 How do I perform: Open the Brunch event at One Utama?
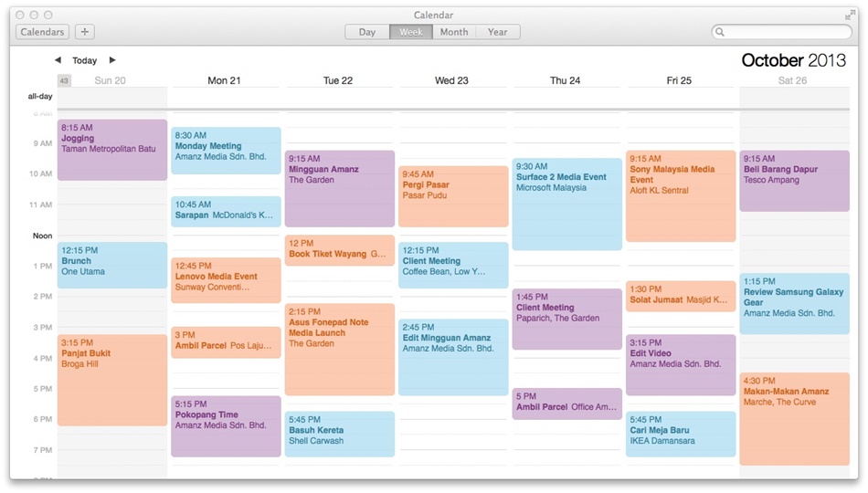112,265
